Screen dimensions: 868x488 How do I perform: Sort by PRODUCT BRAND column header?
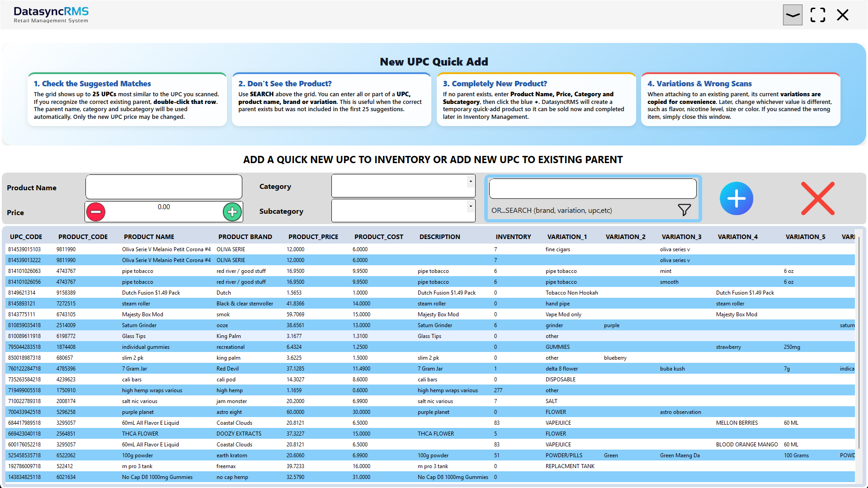(245, 237)
